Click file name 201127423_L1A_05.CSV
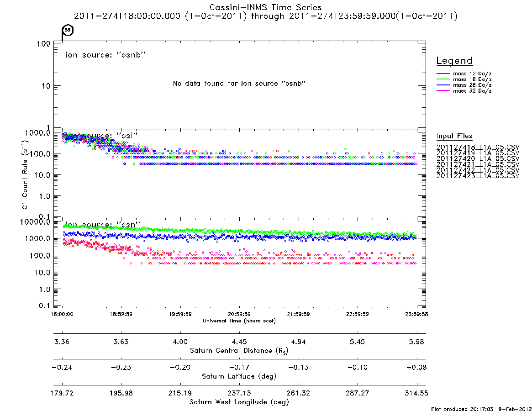The height and width of the screenshot is (411, 532). tap(478, 176)
